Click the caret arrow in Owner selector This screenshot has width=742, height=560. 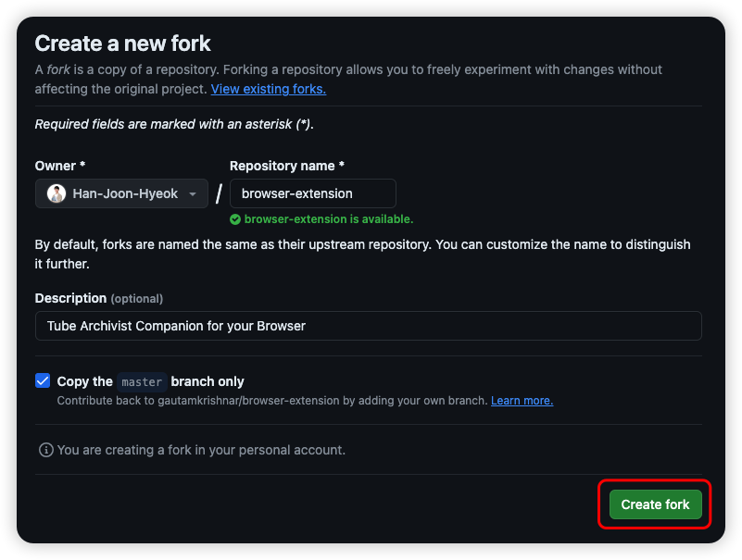(193, 194)
